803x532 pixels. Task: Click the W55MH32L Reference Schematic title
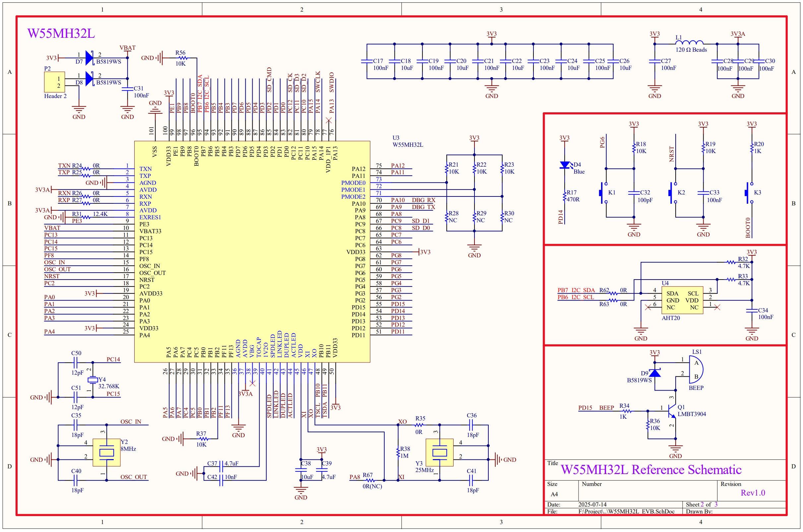point(651,470)
